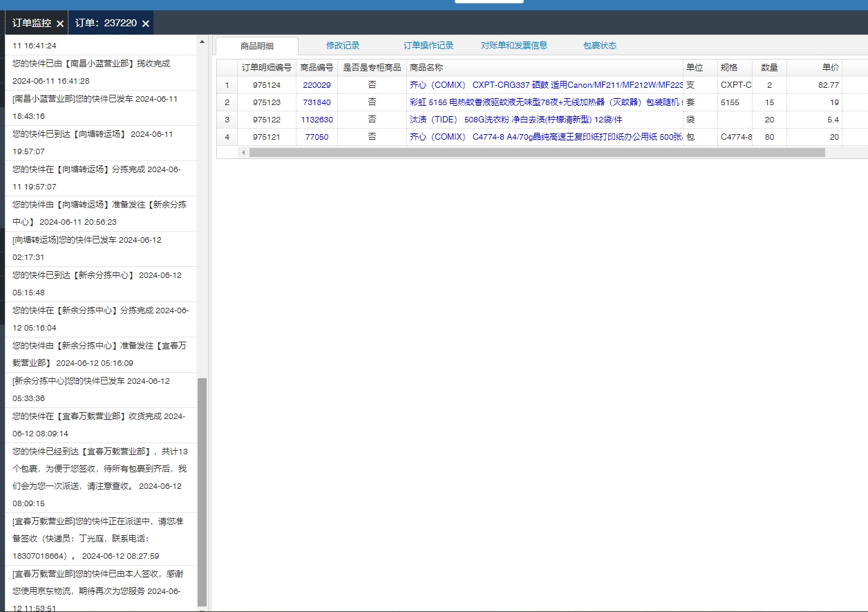Image resolution: width=868 pixels, height=612 pixels.
Task: Select order detail cell 975121
Action: click(x=267, y=137)
